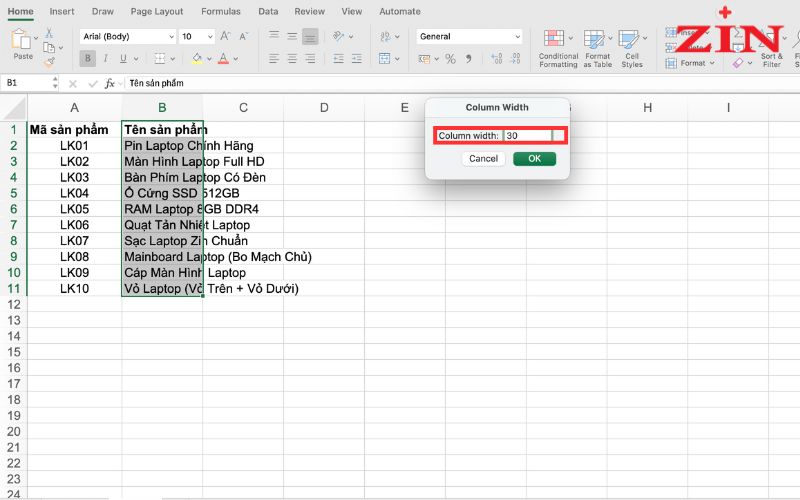Select the row 5 header
The width and height of the screenshot is (800, 500).
click(x=13, y=193)
